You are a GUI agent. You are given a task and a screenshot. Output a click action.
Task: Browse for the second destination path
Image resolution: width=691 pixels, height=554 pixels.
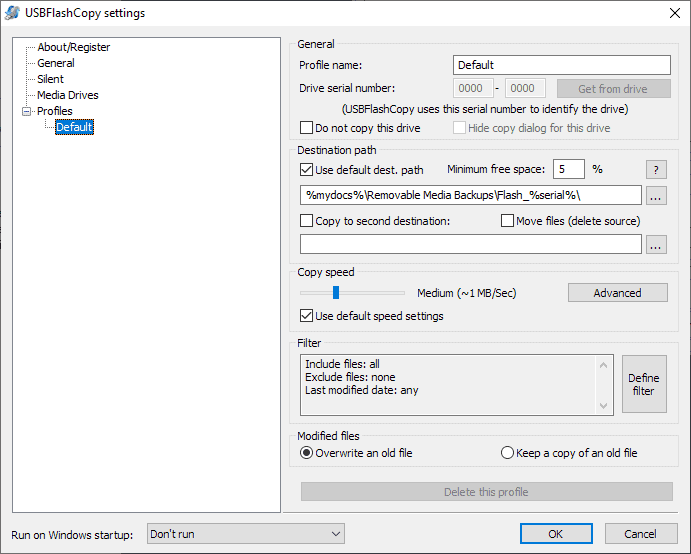pos(656,245)
